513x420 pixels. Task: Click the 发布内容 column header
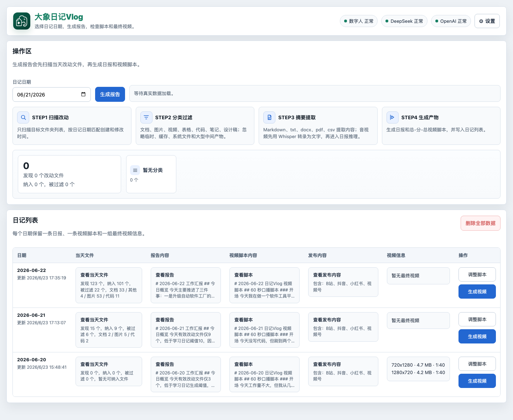317,255
